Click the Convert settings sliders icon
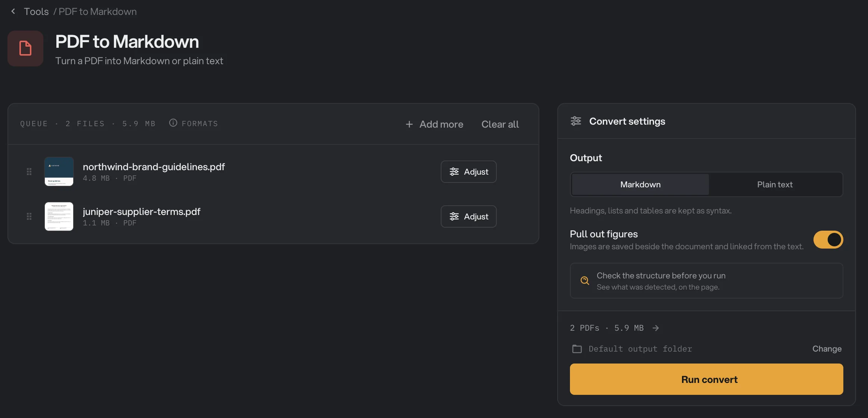868x418 pixels. coord(576,121)
